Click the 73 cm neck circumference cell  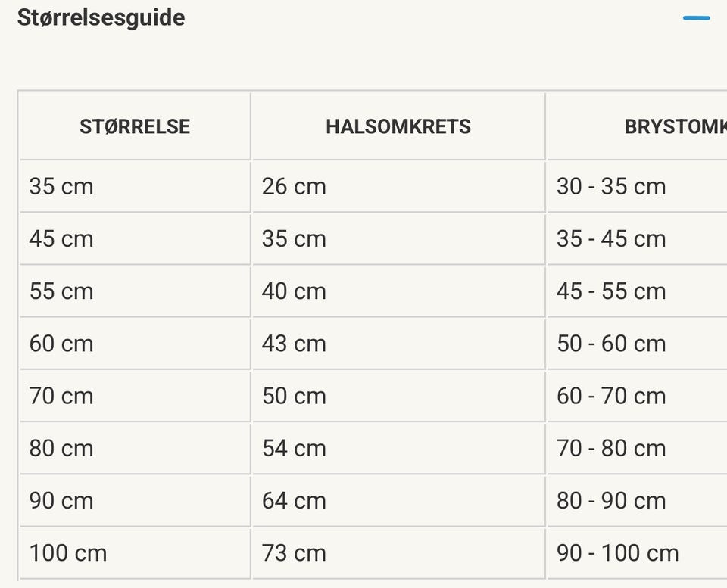294,553
